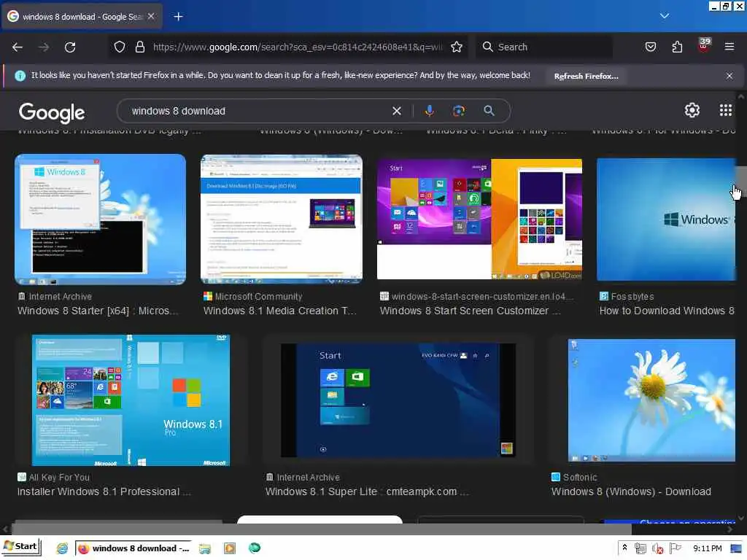Screen dimensions: 747x560
Task: Open the Pocket save icon
Action: pyautogui.click(x=650, y=47)
